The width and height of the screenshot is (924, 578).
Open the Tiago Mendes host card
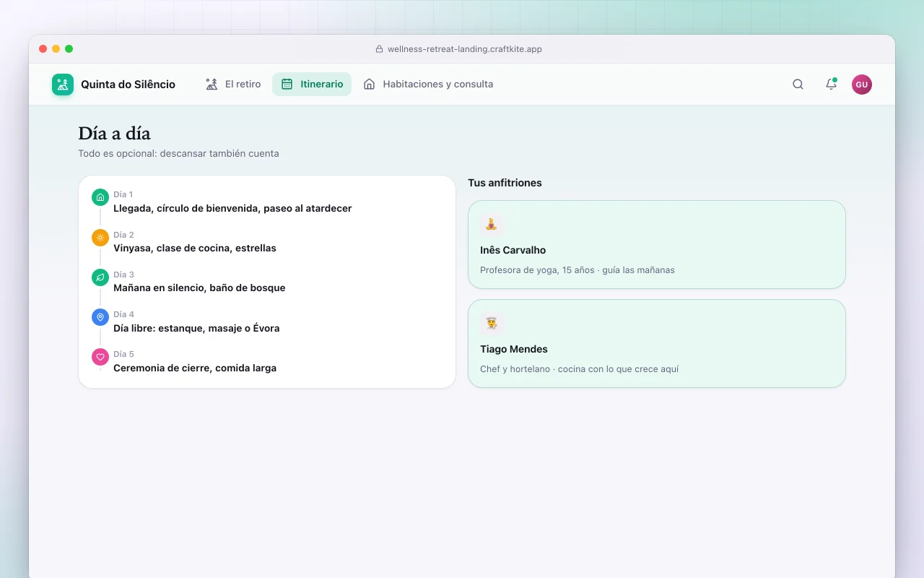click(657, 343)
